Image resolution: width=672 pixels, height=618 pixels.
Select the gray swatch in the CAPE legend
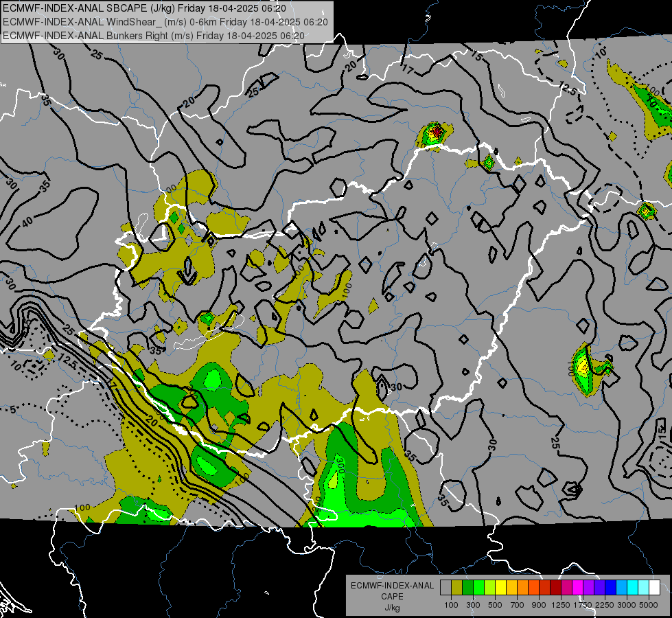tap(445, 588)
